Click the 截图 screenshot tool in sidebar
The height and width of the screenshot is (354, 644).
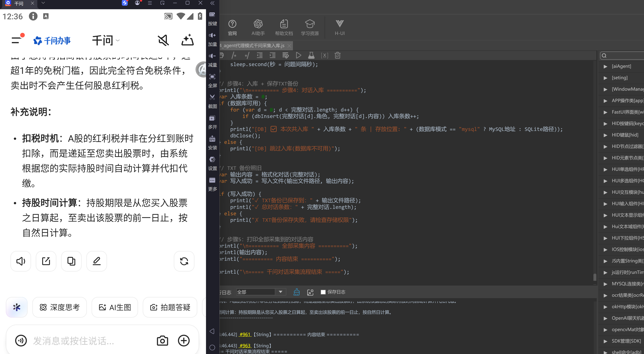coord(212,101)
